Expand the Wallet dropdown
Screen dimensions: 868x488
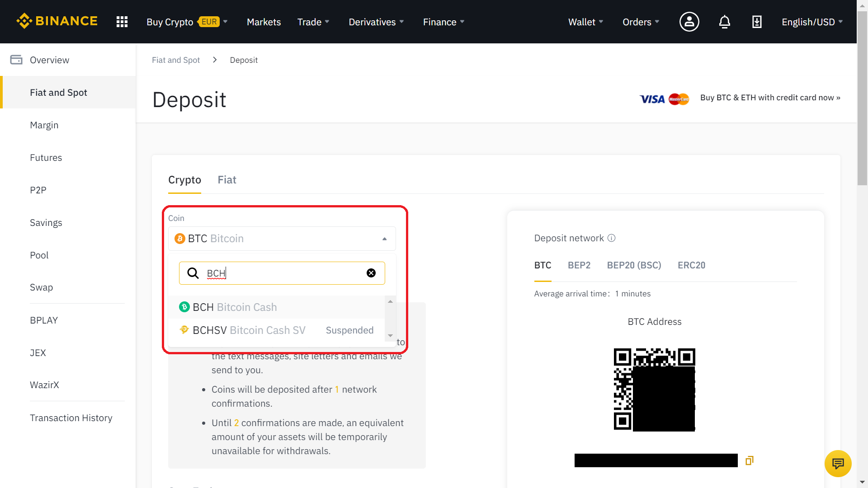point(585,22)
